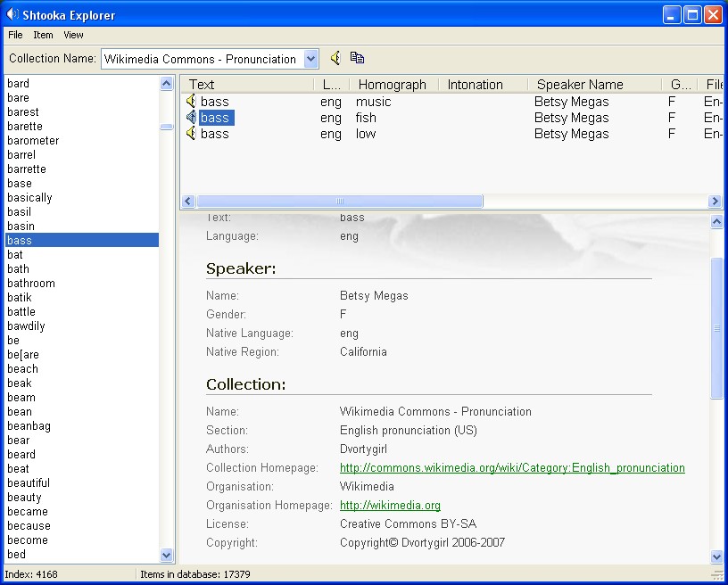Click down arrow of details pane scrollbar
Screen dimensions: 728x585
coord(716,556)
